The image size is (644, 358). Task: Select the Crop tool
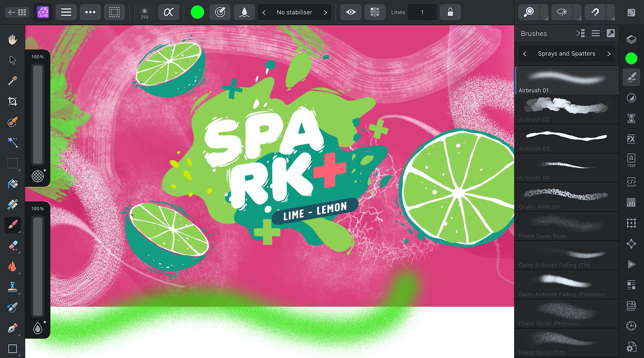(x=12, y=101)
